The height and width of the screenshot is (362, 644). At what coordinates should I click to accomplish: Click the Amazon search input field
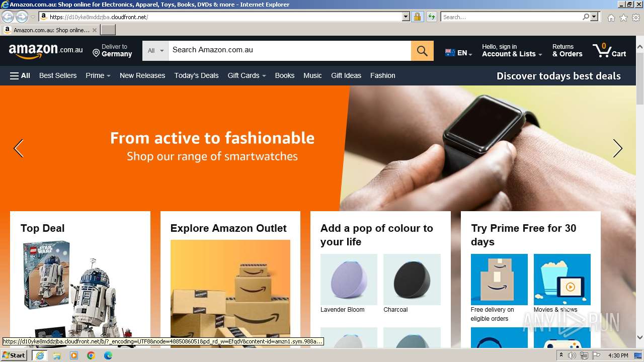[289, 51]
